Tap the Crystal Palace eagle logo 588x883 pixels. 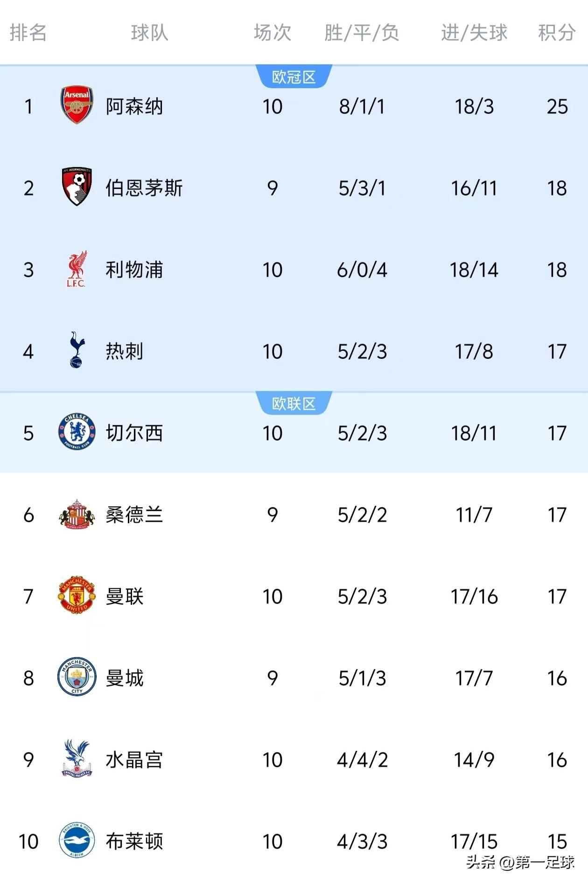point(77,759)
